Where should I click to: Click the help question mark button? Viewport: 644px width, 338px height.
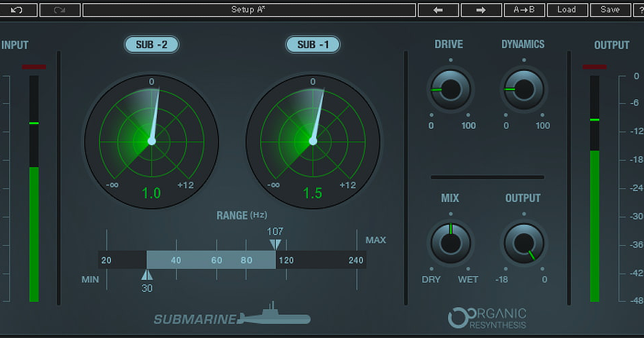[x=640, y=10]
